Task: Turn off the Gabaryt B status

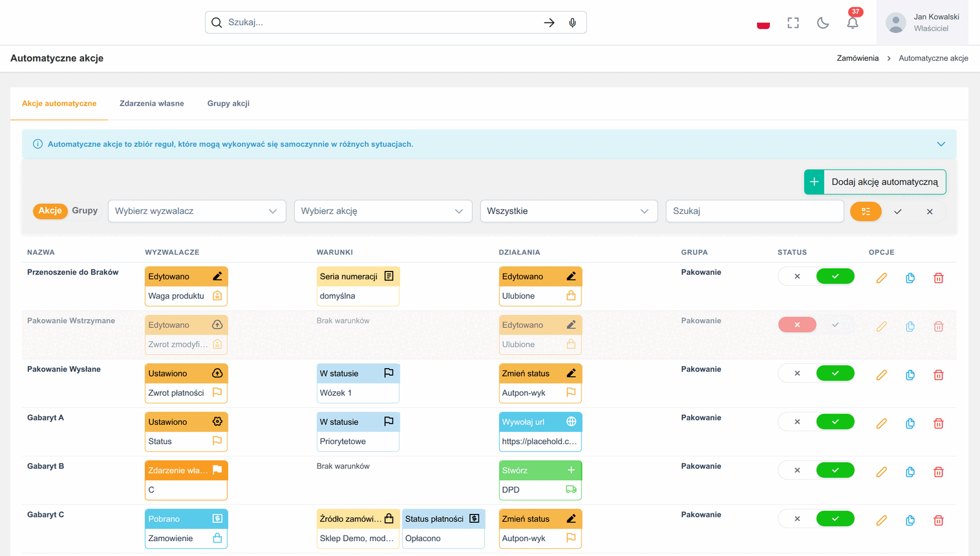Action: tap(797, 471)
